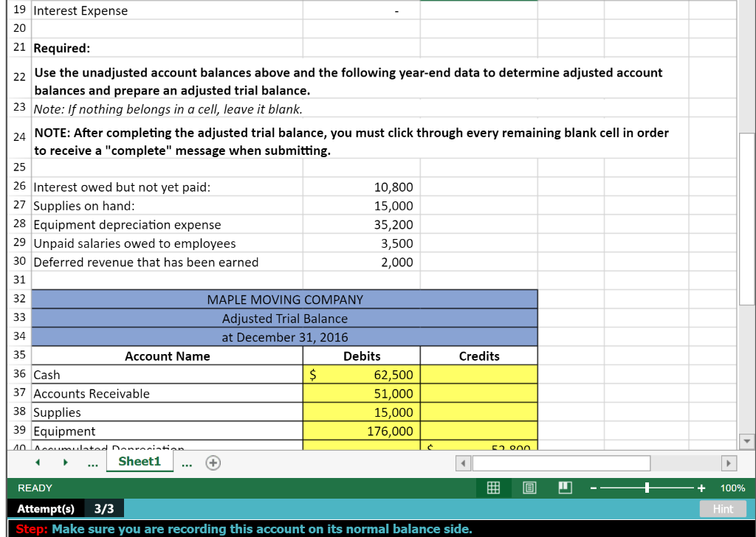Click the Account Name column heading
Viewport: 756px width, 537px height.
pos(167,356)
